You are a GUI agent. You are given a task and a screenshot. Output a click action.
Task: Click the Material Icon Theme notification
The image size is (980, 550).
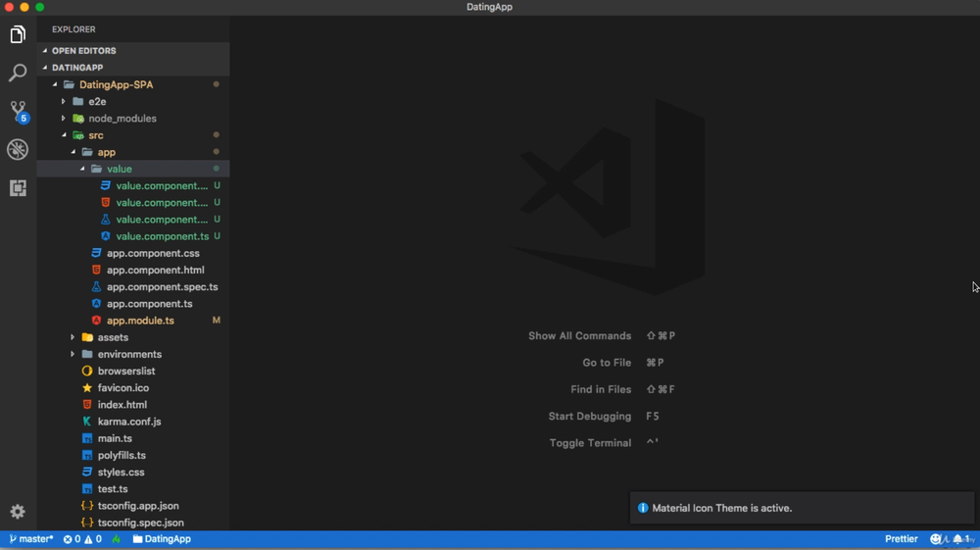[802, 508]
